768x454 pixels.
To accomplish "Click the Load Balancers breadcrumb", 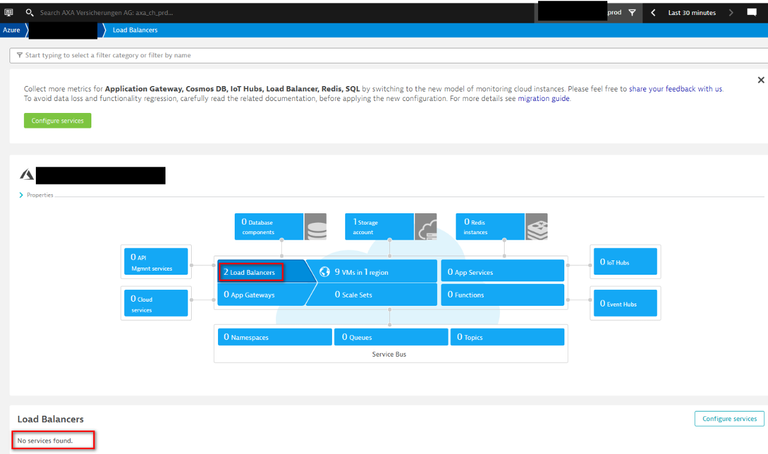I will [135, 30].
